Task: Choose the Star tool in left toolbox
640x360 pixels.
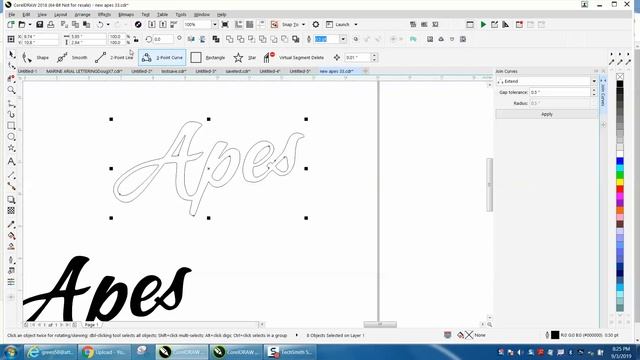Action: pyautogui.click(x=11, y=148)
